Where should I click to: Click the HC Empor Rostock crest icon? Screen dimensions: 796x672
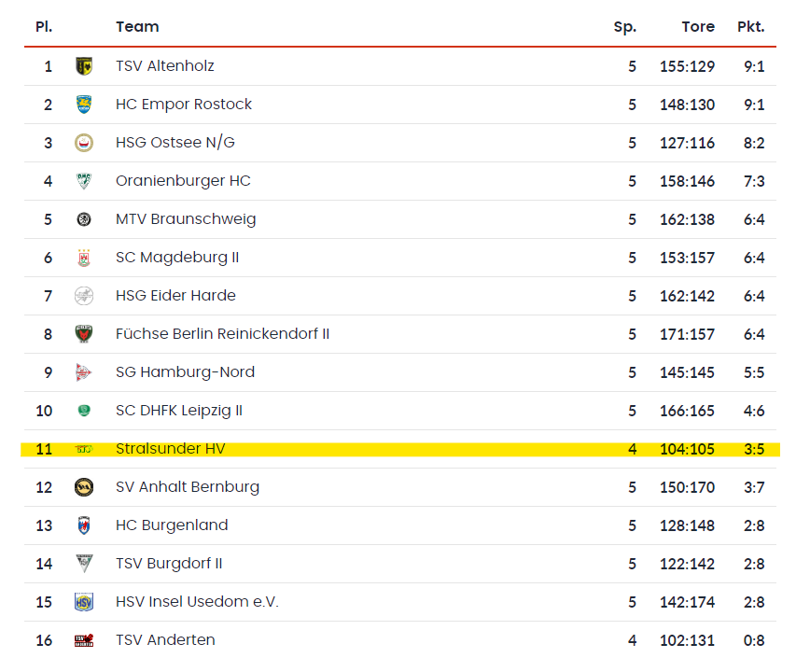coord(84,105)
